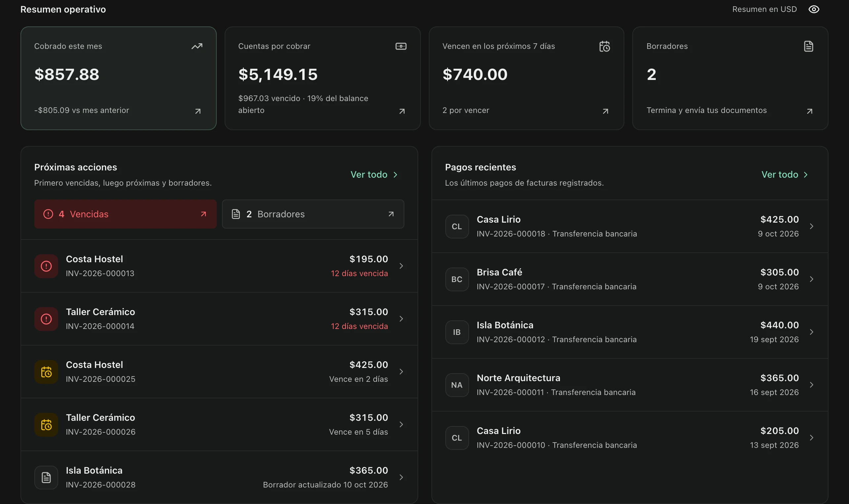Image resolution: width=849 pixels, height=504 pixels.
Task: Open chevron on Brisa Café payment
Action: [x=811, y=279]
